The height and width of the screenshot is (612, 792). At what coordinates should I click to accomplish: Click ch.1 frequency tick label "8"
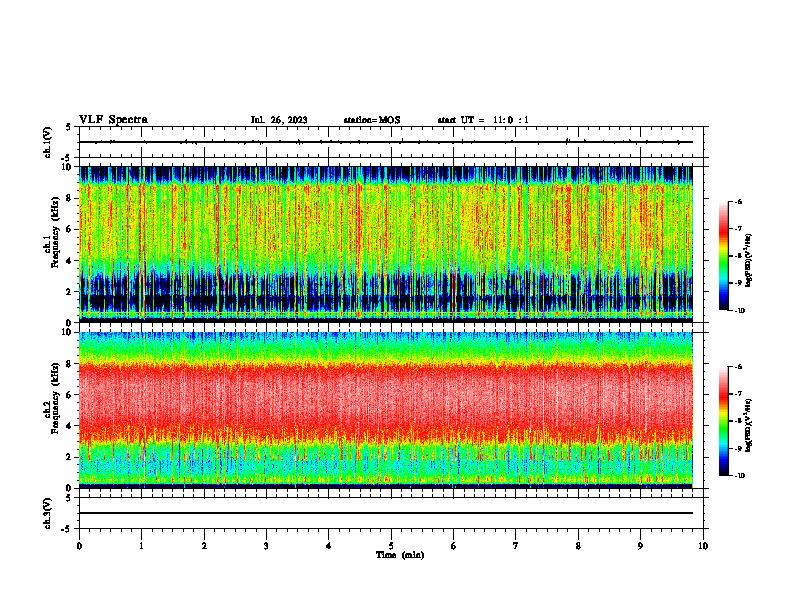pos(69,198)
